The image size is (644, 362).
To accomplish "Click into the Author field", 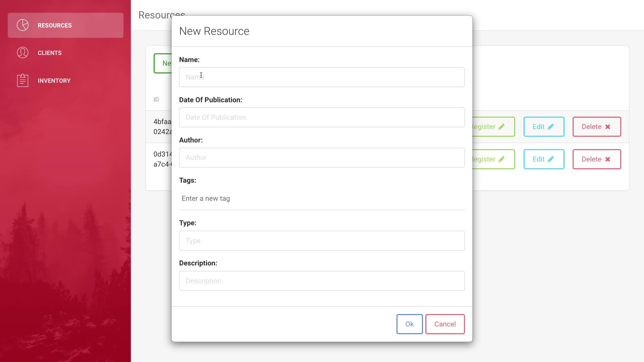I will 322,158.
